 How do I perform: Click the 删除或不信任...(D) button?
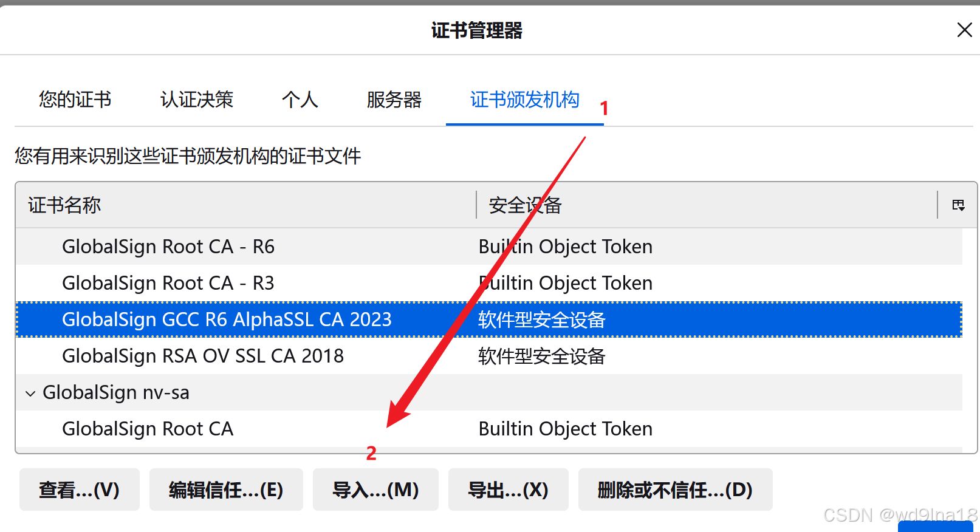(676, 489)
